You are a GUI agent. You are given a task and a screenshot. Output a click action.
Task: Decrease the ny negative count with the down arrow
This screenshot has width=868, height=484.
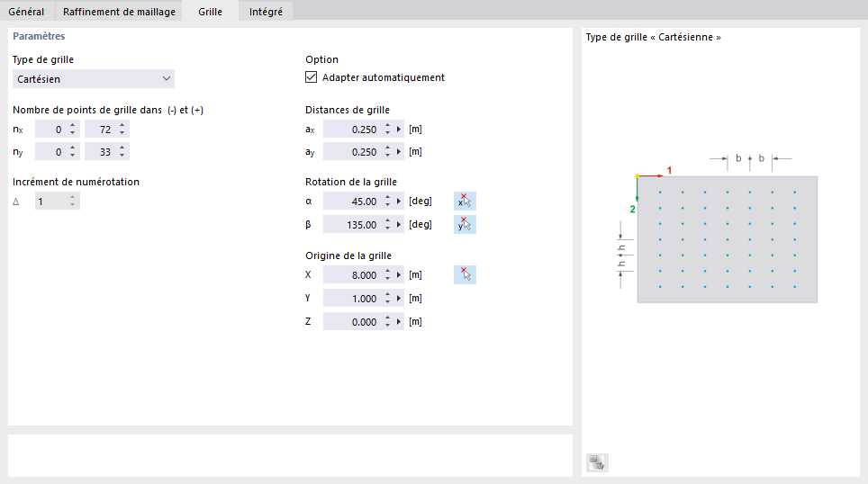point(73,157)
